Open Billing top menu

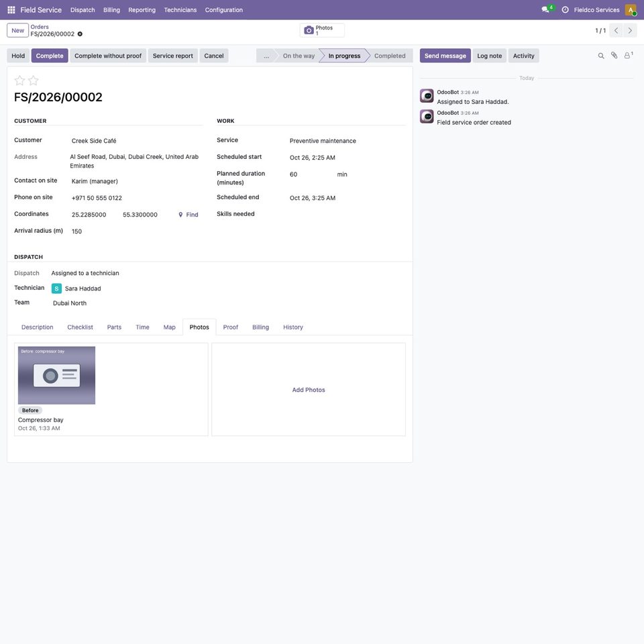click(112, 10)
